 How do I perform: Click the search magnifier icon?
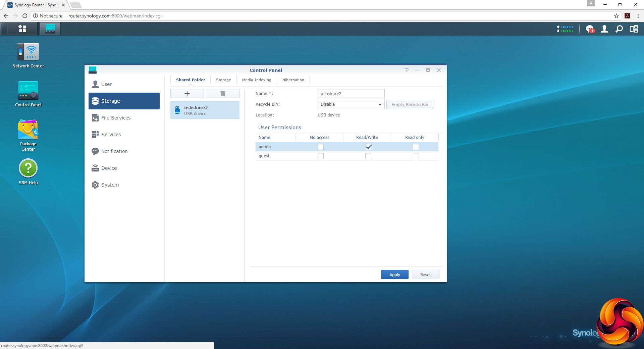pos(619,29)
